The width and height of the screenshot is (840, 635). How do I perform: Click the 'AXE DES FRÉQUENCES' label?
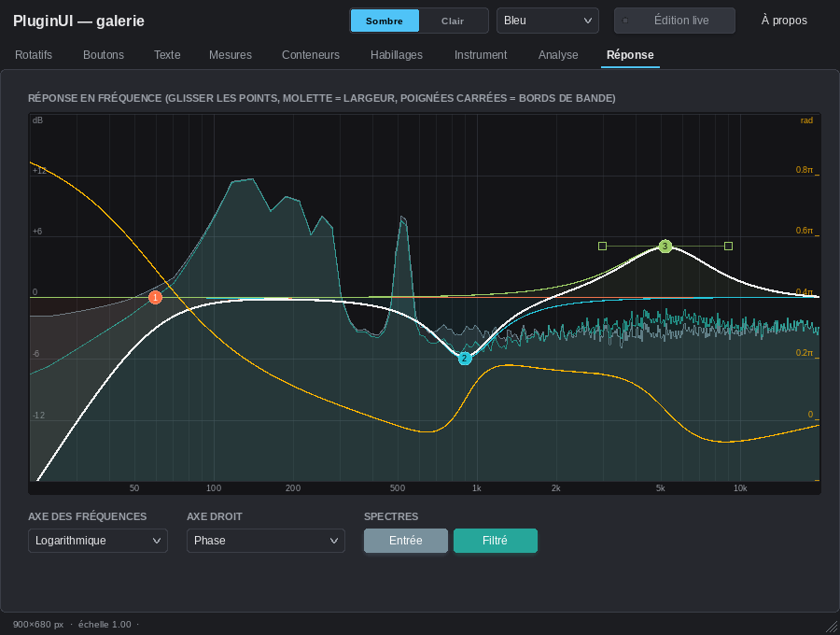click(x=88, y=516)
